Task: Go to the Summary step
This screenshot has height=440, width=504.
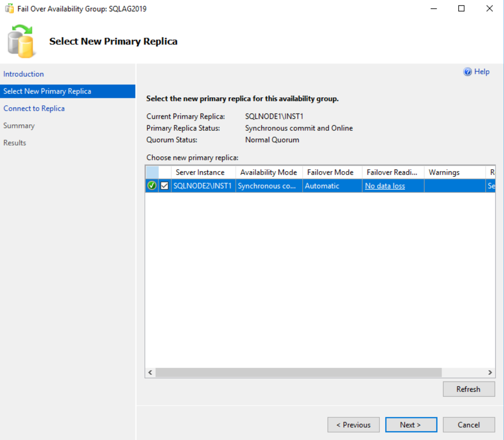Action: (x=19, y=125)
